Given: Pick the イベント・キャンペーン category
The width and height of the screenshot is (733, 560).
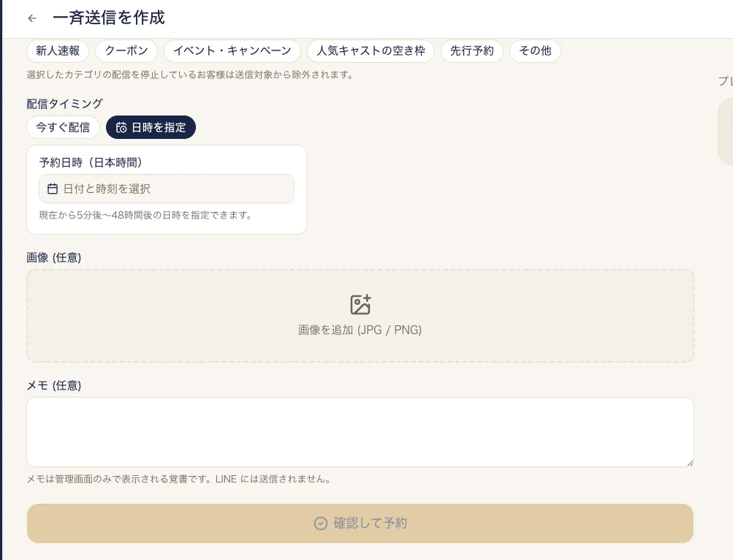Looking at the screenshot, I should pos(232,50).
